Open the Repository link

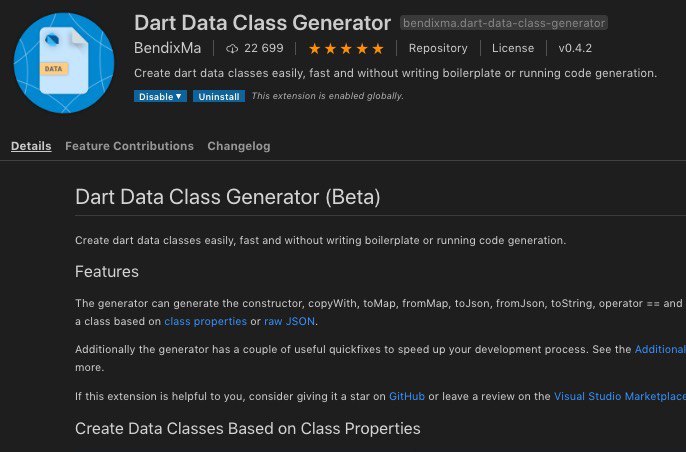point(438,48)
